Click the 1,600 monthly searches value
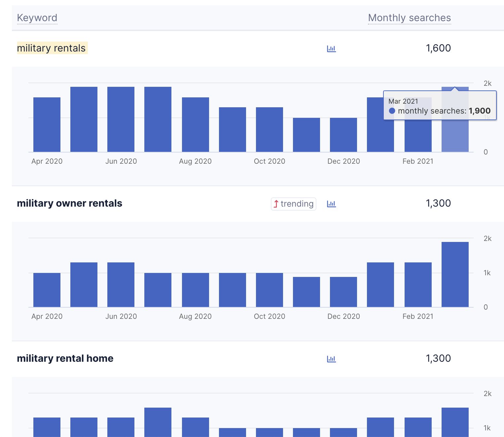 coord(438,48)
